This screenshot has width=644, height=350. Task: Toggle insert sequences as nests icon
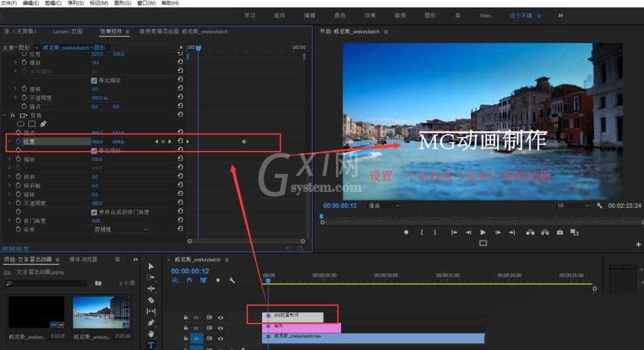pyautogui.click(x=175, y=281)
